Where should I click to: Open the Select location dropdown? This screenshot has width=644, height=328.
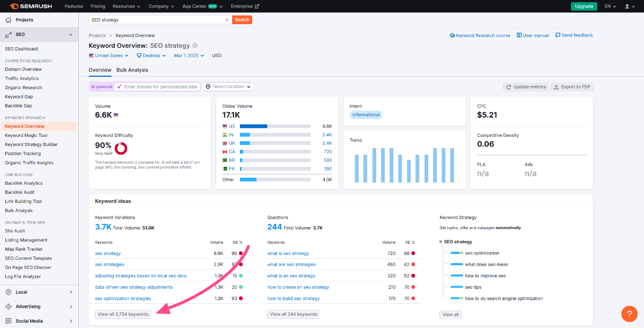click(x=229, y=86)
